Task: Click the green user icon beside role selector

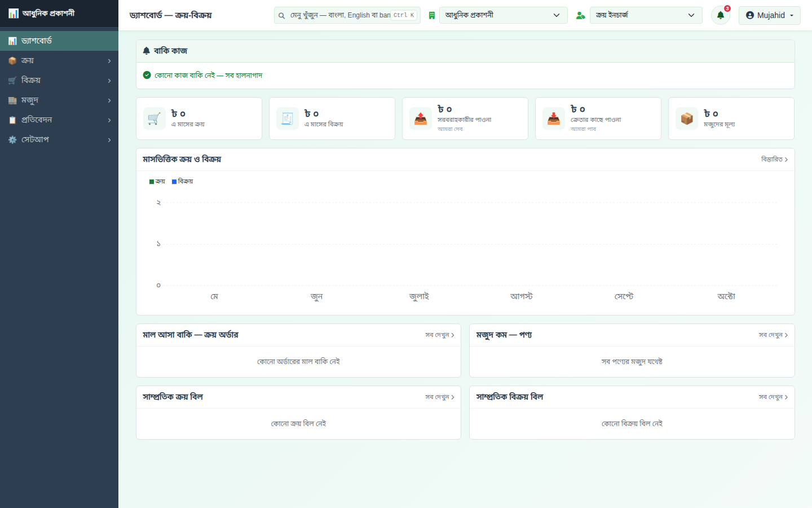Action: point(580,16)
